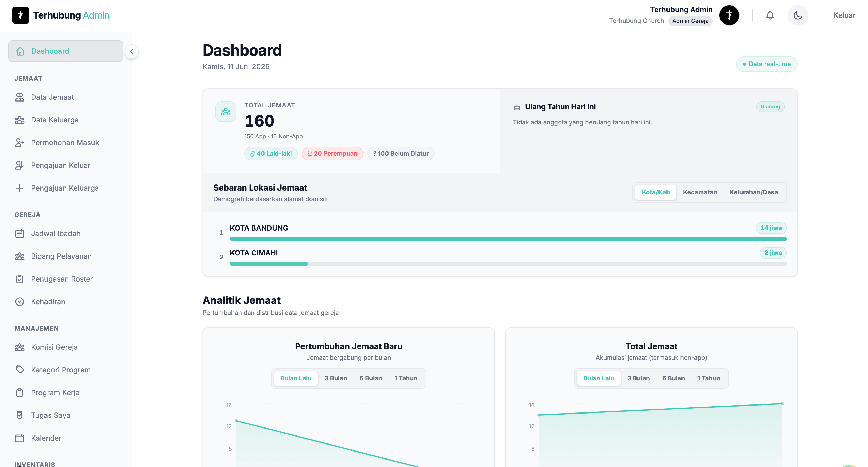Select Bulan Lalu in Pertumbuhan Jemaat Baru

296,378
